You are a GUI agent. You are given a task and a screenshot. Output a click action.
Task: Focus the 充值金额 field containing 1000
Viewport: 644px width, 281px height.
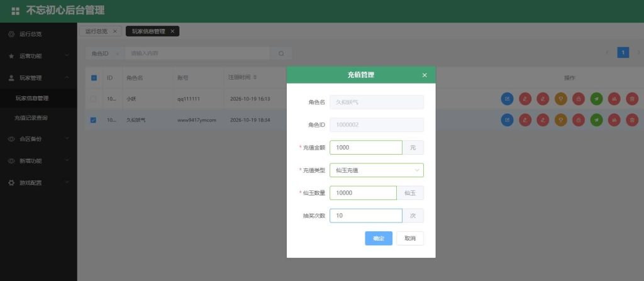[366, 148]
